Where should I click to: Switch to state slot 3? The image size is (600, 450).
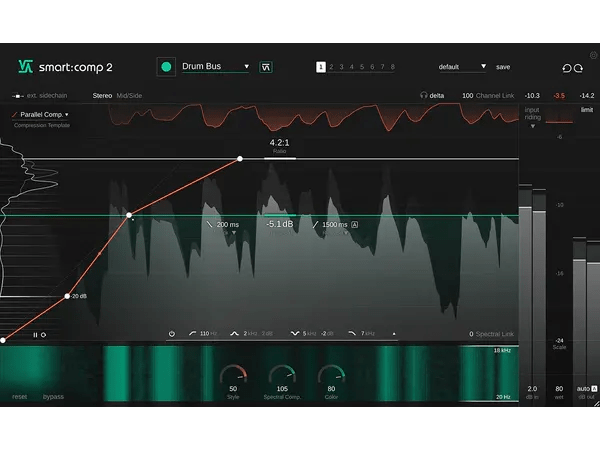341,67
